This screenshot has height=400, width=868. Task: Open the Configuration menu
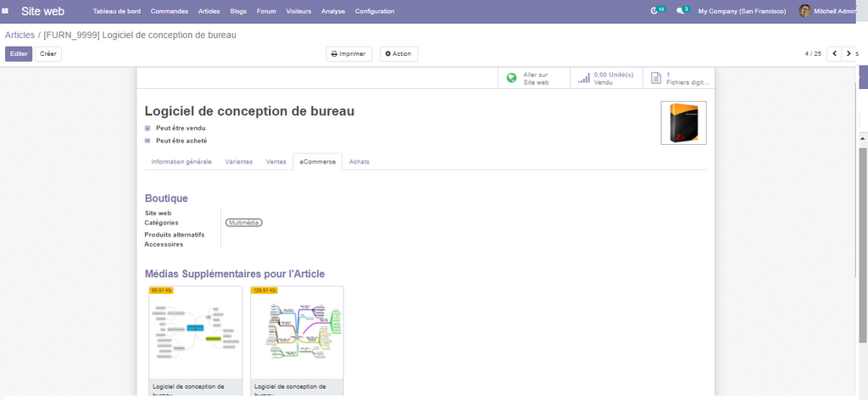375,11
